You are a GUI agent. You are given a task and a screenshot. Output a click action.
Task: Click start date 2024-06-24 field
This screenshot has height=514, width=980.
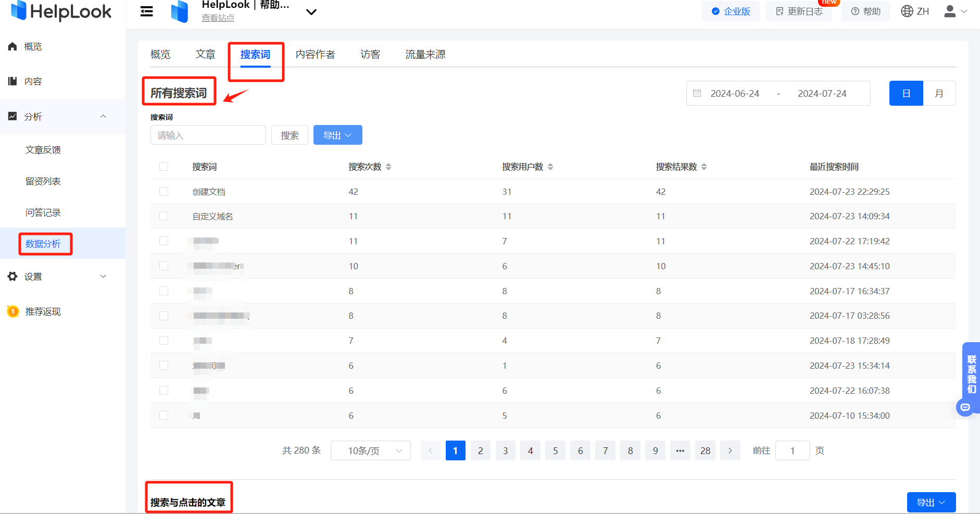[x=735, y=94]
